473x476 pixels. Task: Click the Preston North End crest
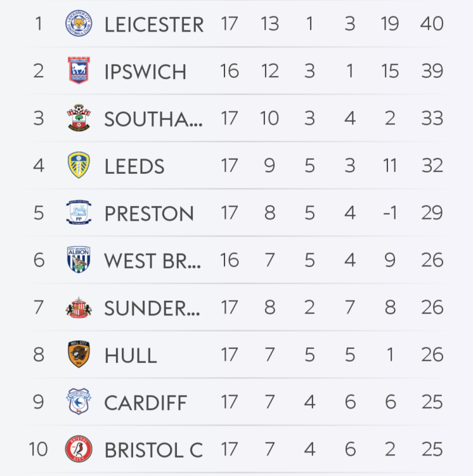click(x=79, y=213)
